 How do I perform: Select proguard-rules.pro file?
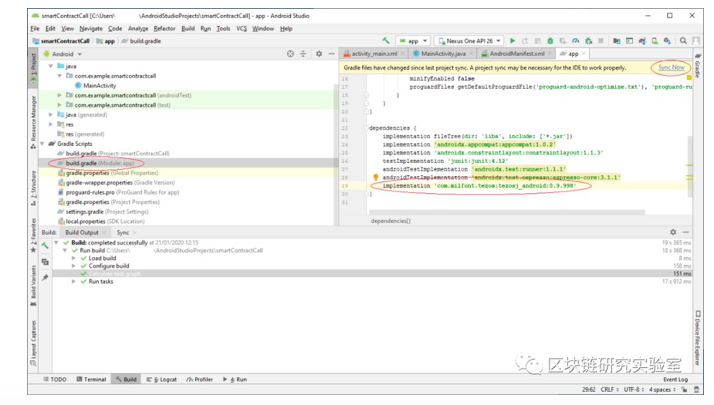118,192
